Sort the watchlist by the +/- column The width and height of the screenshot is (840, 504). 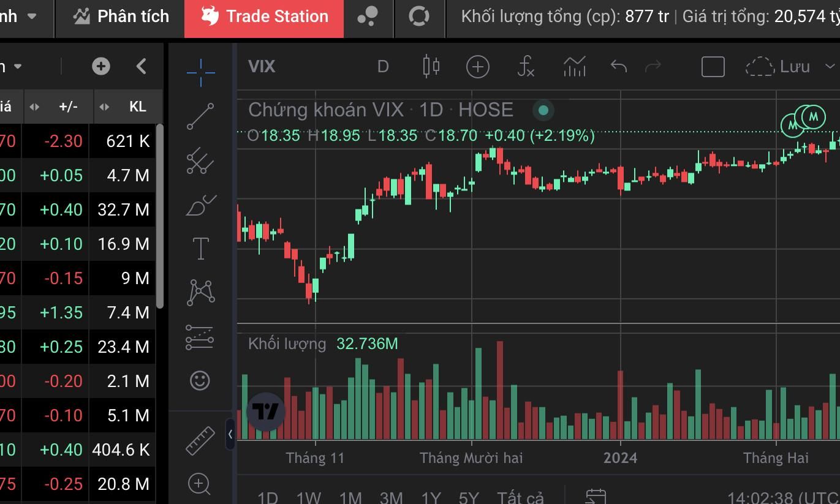(x=69, y=107)
